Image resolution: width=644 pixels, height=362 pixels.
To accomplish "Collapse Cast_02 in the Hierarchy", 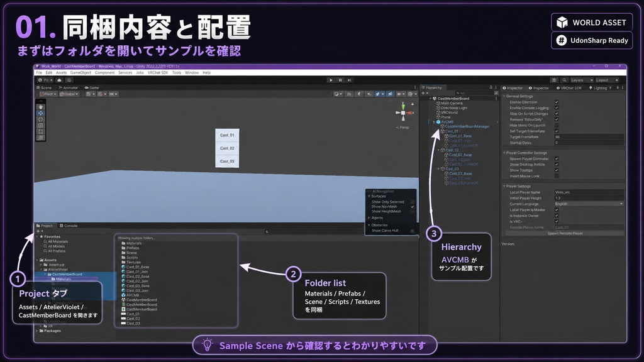I will coord(438,150).
